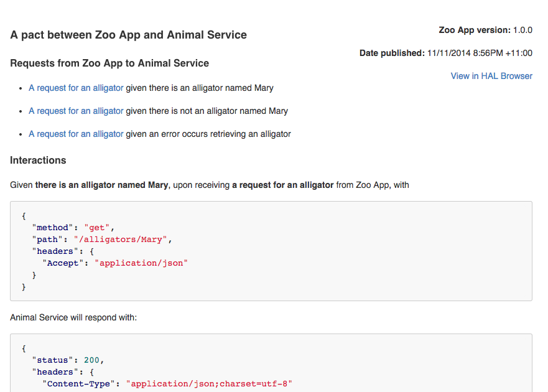
Task: Click the "method": "get" line in request JSON
Action: 73,228
